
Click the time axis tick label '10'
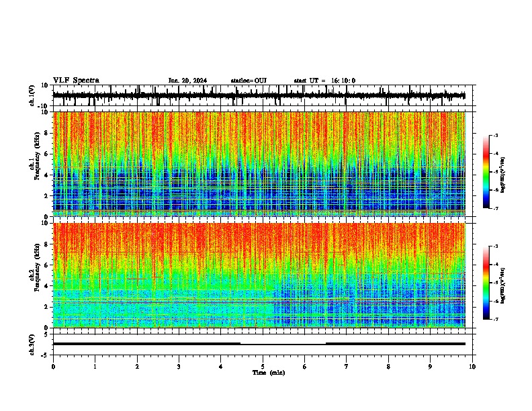coord(472,367)
